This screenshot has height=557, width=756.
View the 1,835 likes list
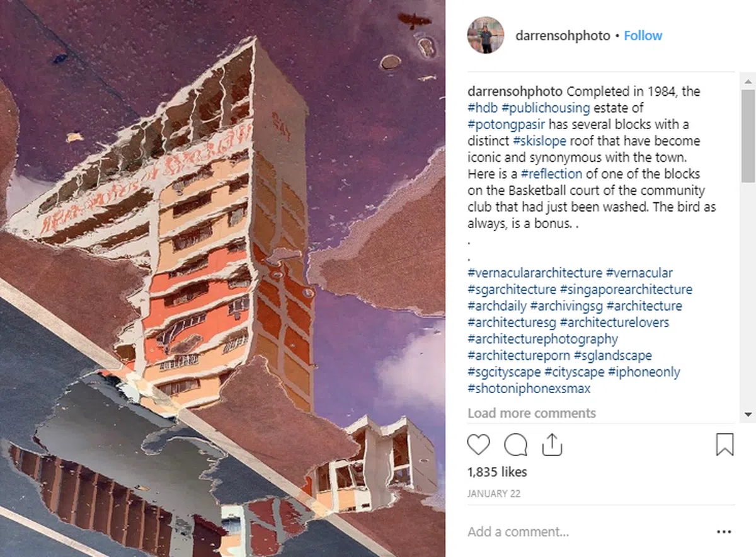coord(497,472)
